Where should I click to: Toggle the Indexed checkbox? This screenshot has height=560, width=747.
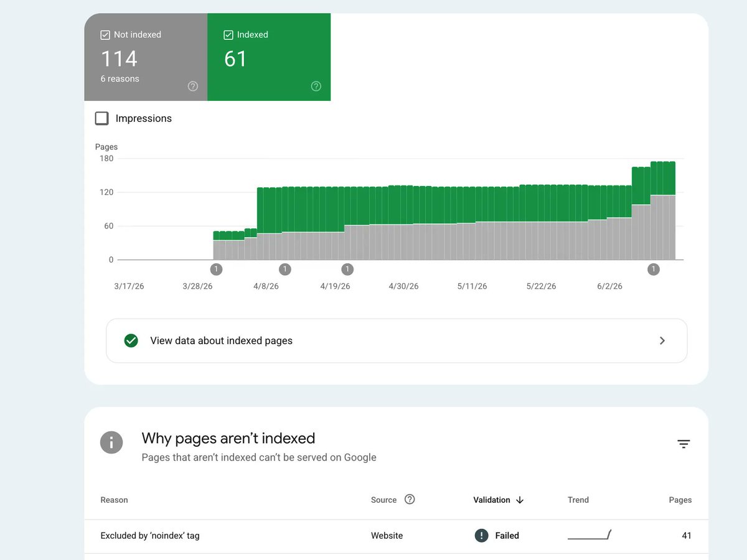[x=228, y=35]
